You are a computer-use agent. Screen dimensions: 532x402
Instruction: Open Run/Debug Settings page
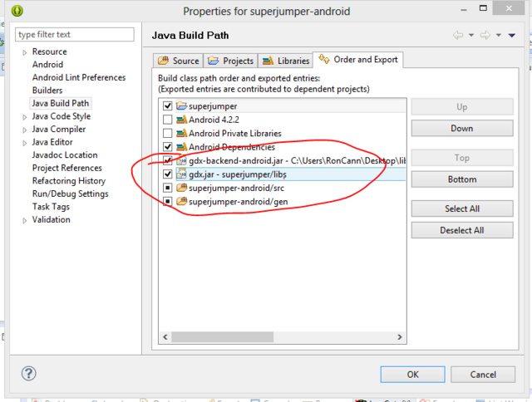pos(70,194)
